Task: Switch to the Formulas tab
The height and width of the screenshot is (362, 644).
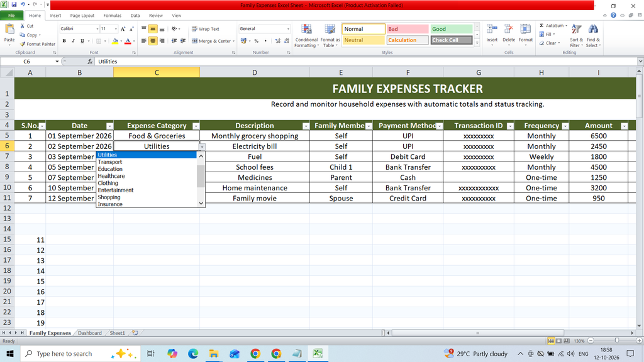Action: (x=112, y=16)
